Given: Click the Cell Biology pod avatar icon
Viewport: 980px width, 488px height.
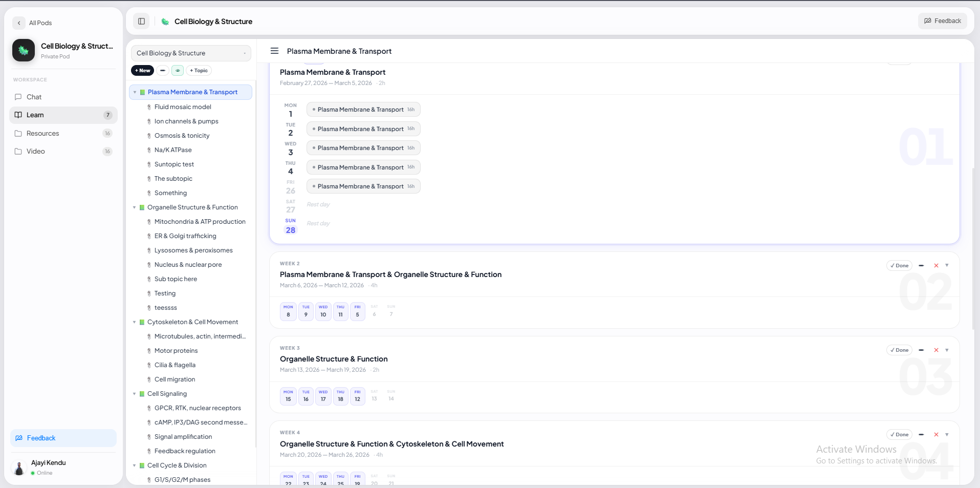Looking at the screenshot, I should 24,50.
